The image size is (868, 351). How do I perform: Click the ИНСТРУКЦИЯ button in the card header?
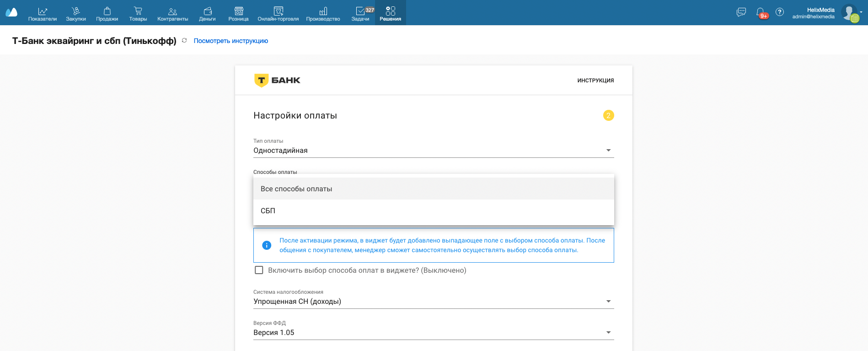click(595, 81)
